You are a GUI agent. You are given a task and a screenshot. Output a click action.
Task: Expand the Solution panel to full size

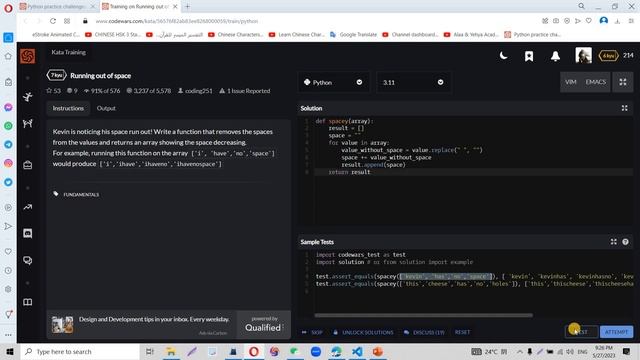[x=624, y=108]
